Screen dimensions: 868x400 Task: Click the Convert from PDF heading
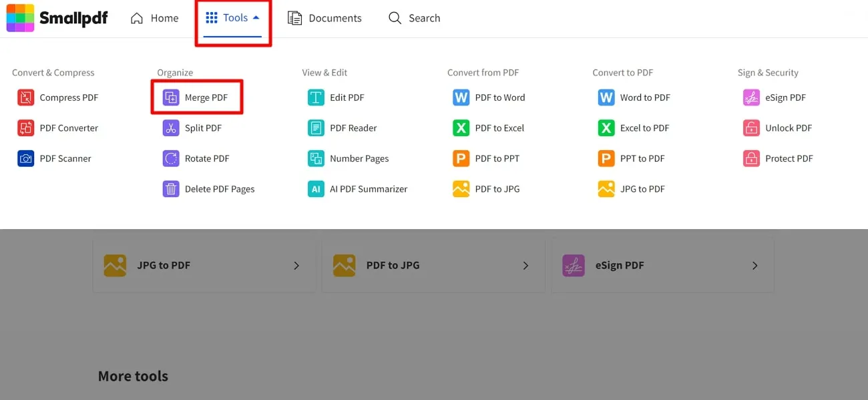pos(483,73)
